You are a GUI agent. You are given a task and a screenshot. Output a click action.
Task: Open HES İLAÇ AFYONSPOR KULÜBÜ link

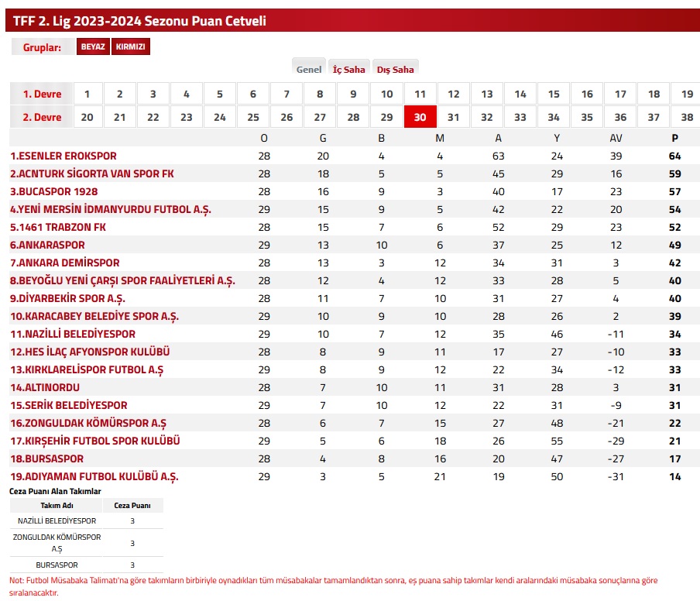click(x=90, y=352)
